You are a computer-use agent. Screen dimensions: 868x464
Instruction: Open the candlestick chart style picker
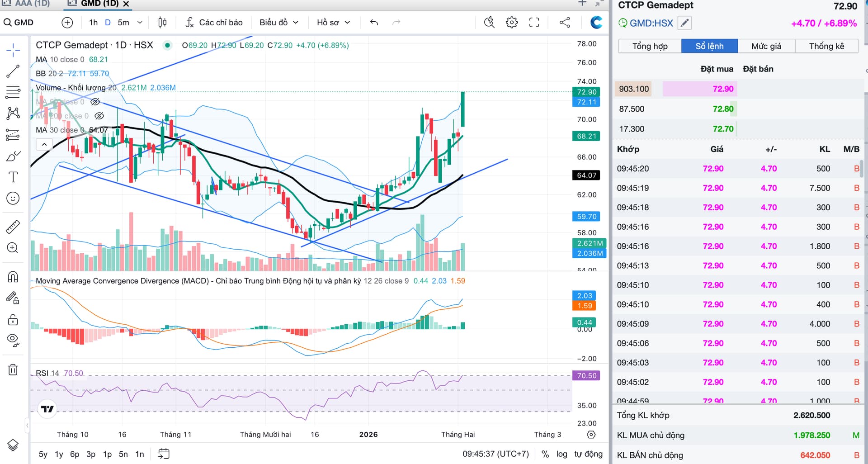[x=162, y=23]
